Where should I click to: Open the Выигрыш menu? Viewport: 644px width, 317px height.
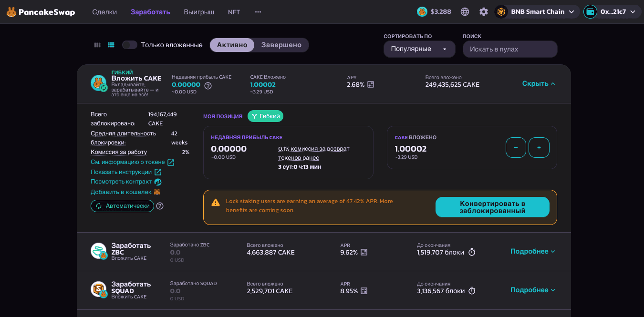click(x=199, y=12)
